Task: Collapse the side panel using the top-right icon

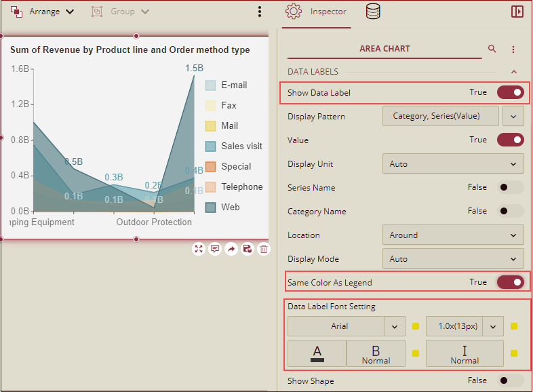Action: tap(517, 12)
